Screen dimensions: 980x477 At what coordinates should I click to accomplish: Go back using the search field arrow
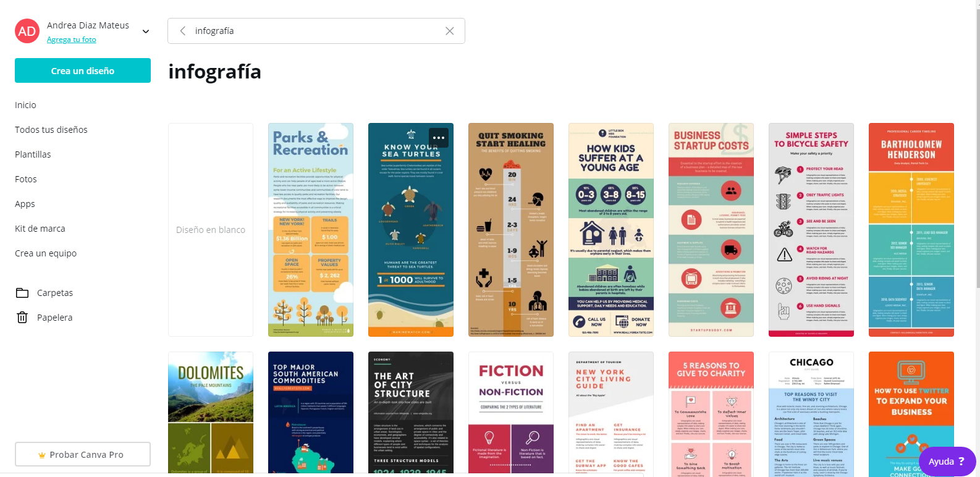(x=183, y=31)
